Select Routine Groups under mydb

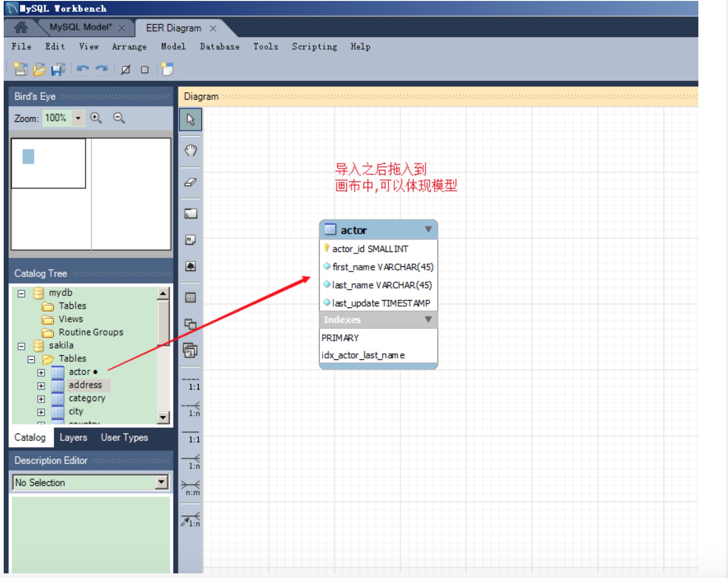pyautogui.click(x=91, y=333)
